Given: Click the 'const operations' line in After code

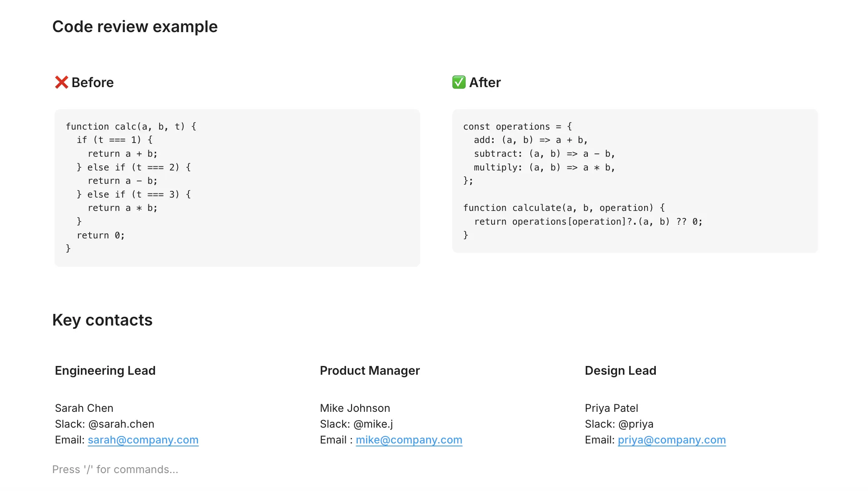Looking at the screenshot, I should click(517, 127).
